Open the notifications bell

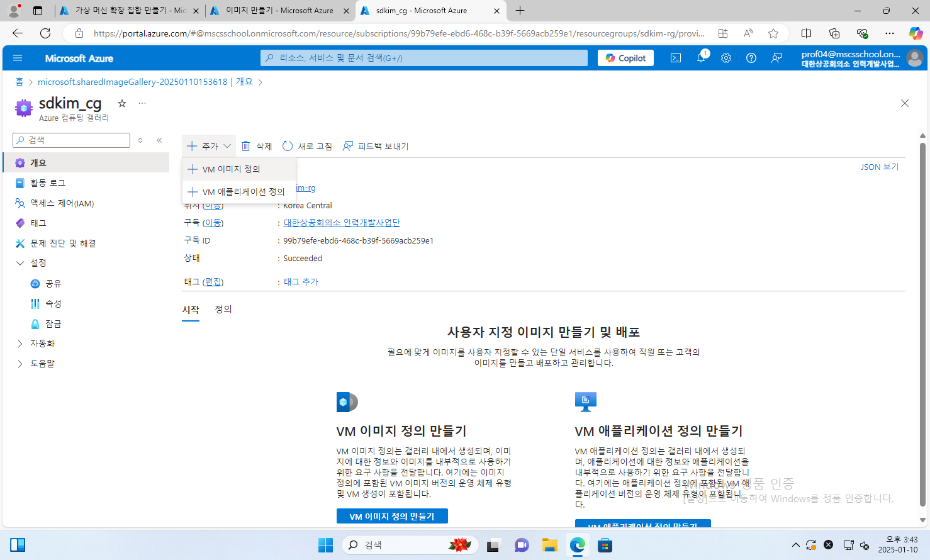click(x=701, y=58)
